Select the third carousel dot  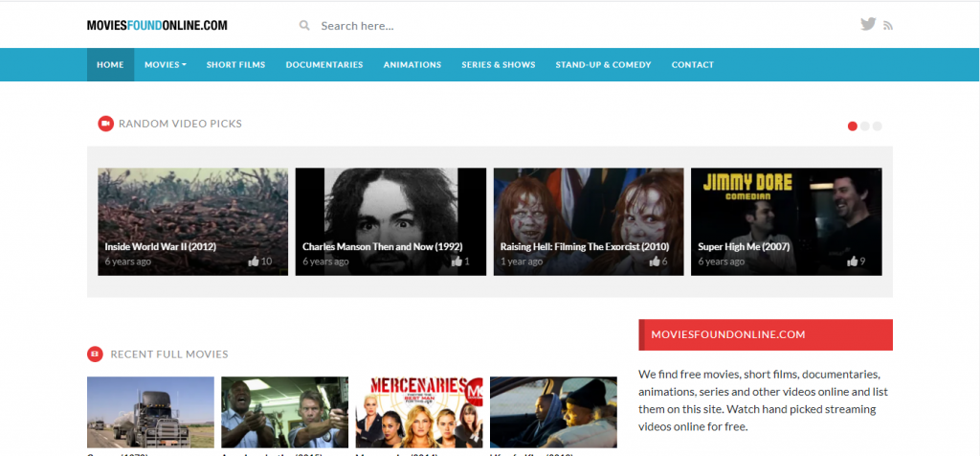point(877,126)
